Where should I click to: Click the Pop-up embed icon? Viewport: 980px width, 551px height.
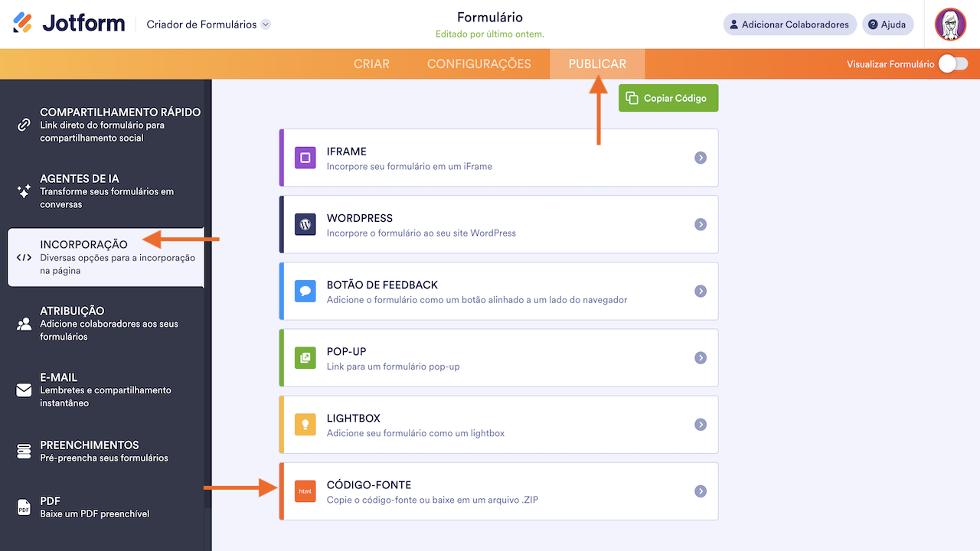305,357
